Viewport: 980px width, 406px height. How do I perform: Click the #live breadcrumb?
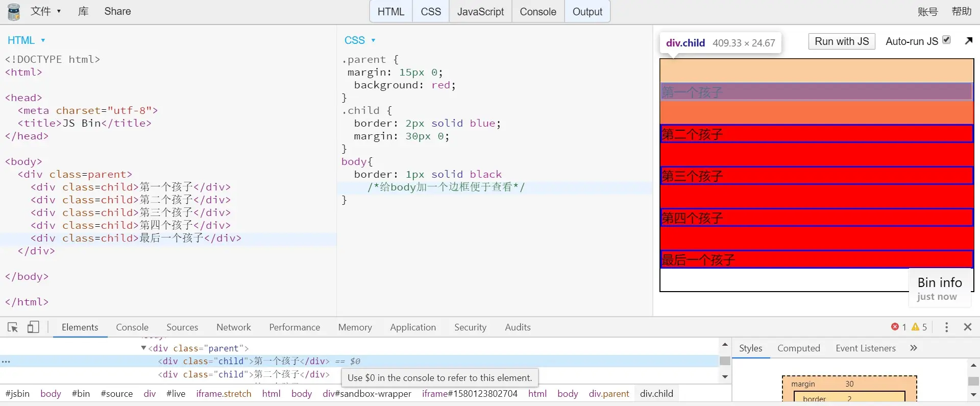(176, 394)
